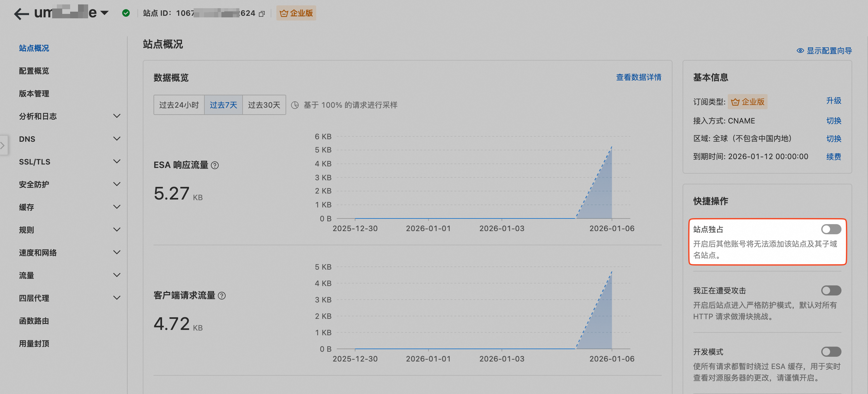
Task: Click 续费 link next to expiry time
Action: (833, 157)
